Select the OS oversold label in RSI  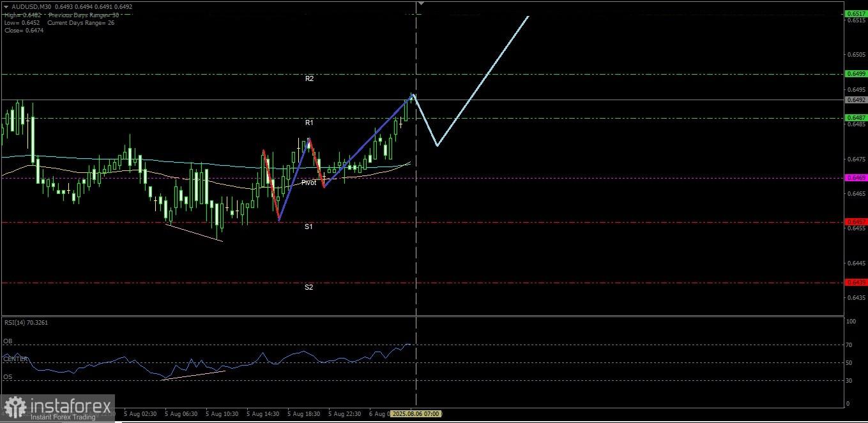pyautogui.click(x=8, y=377)
